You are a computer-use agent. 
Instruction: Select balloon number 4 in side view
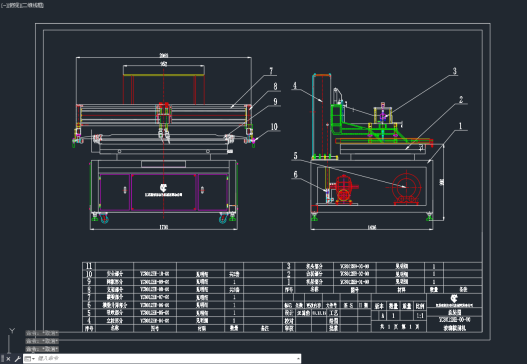(x=295, y=86)
